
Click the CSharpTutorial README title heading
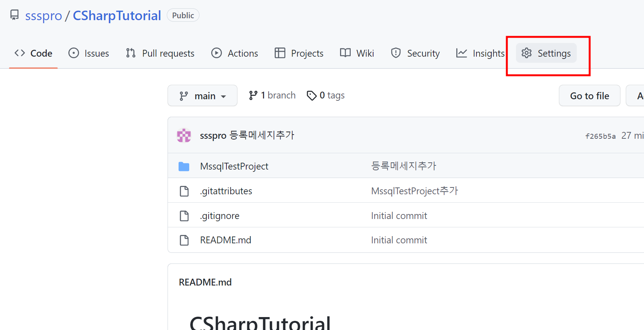click(x=260, y=323)
